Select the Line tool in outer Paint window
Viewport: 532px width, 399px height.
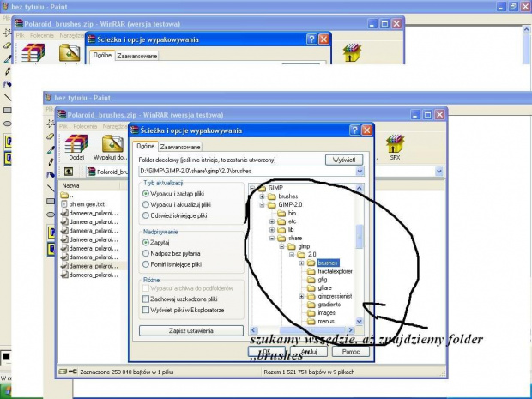(7, 97)
